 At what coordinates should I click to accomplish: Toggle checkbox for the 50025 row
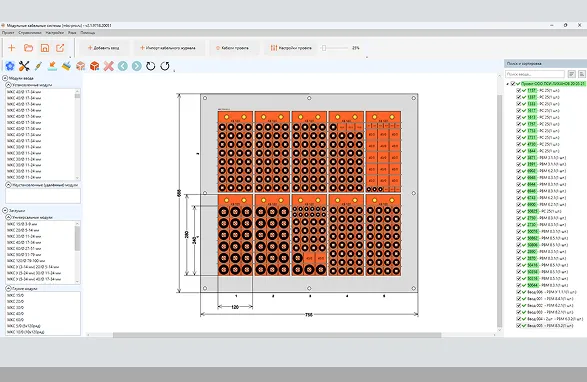click(518, 211)
